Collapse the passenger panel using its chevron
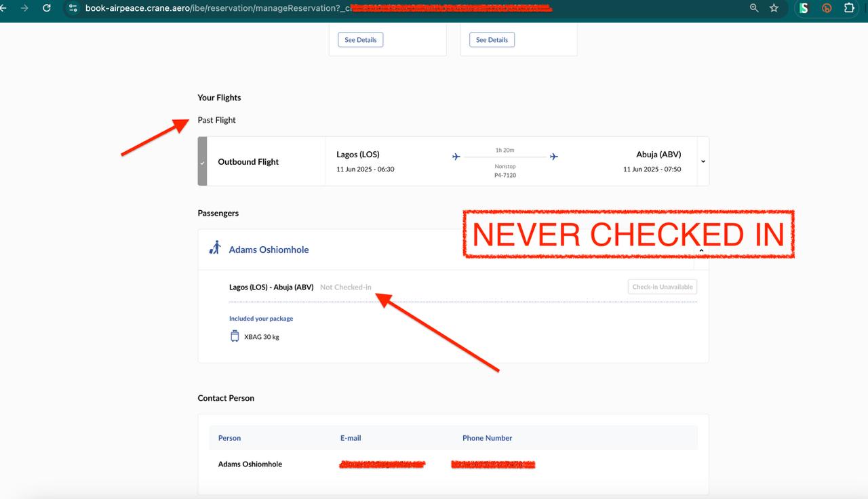868x499 pixels. [x=701, y=250]
